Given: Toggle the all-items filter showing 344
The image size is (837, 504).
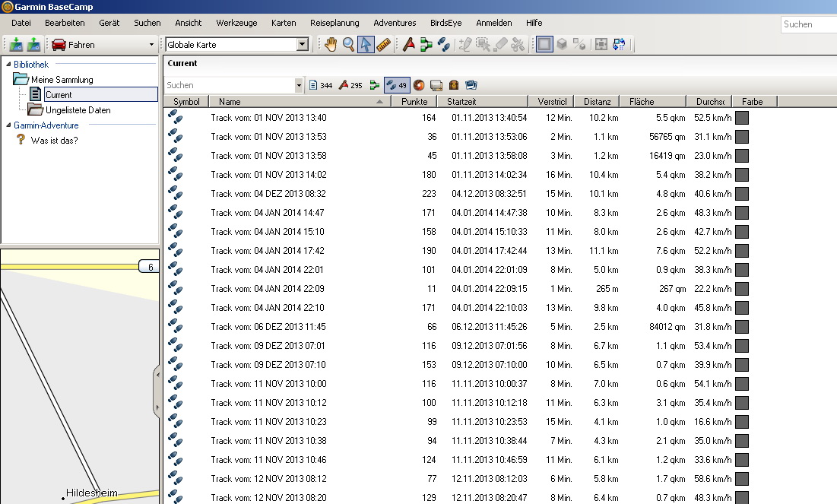Looking at the screenshot, I should click(x=321, y=85).
